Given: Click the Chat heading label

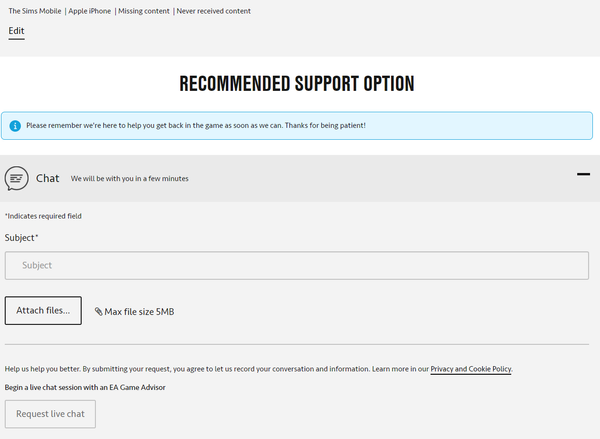Looking at the screenshot, I should (47, 178).
